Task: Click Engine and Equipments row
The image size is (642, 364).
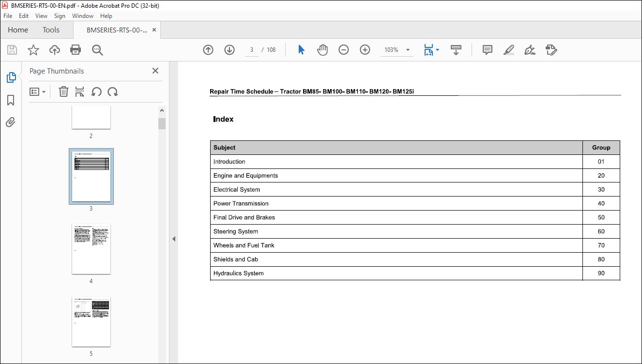Action: [415, 176]
